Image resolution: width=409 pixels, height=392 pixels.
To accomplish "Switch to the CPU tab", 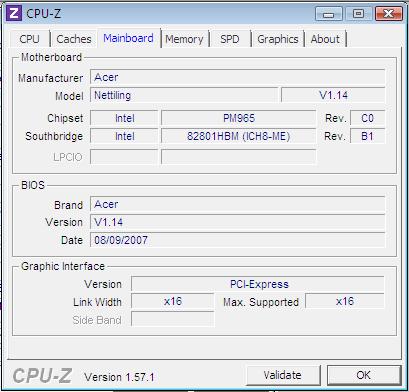I will [30, 39].
